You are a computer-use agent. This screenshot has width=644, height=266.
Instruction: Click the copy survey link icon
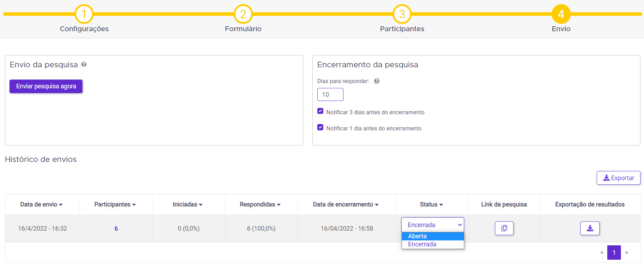(x=504, y=229)
